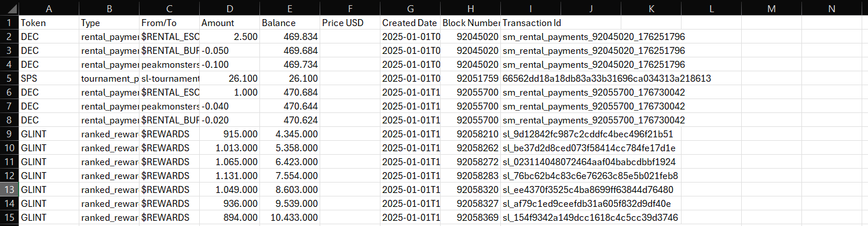Select row 1 header
The image size is (868, 226).
(9, 23)
